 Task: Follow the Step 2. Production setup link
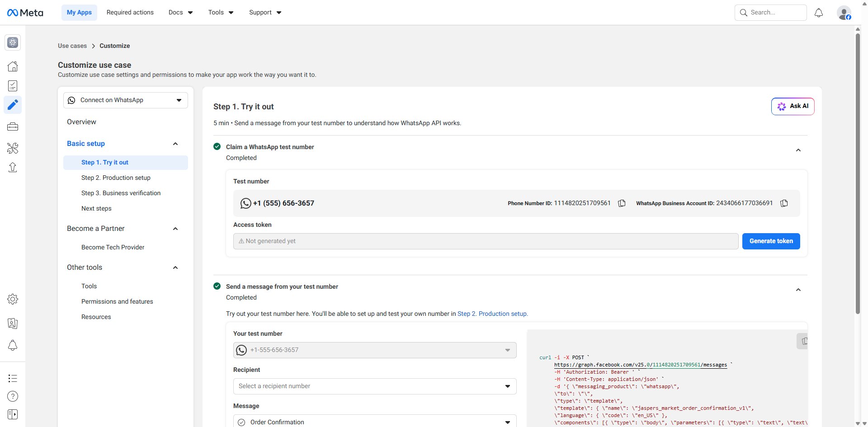click(x=492, y=314)
